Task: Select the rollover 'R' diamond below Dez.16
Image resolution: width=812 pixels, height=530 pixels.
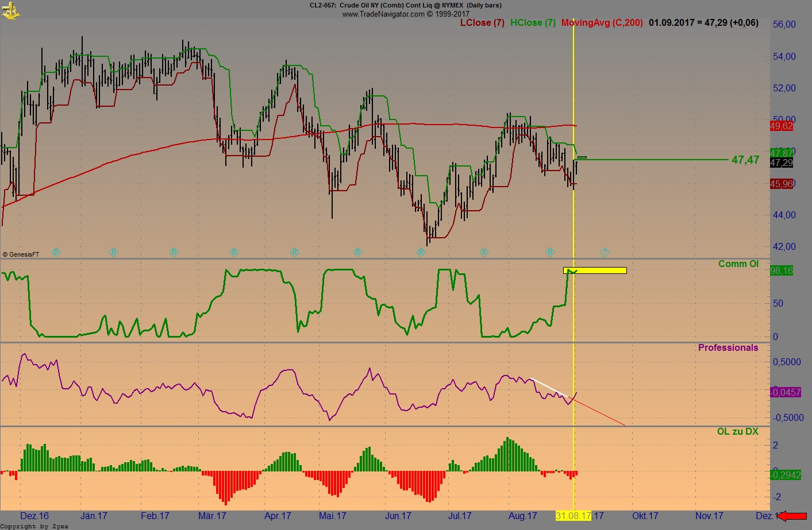Action: point(56,252)
